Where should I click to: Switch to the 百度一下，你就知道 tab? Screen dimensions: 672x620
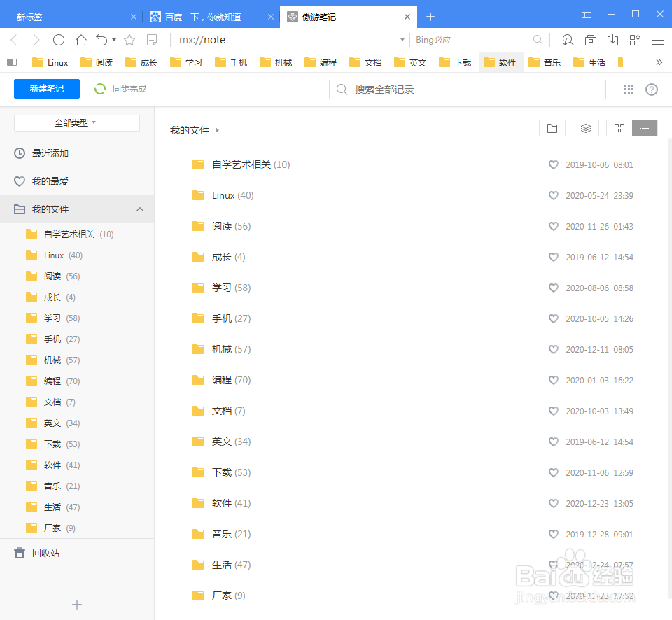click(210, 17)
